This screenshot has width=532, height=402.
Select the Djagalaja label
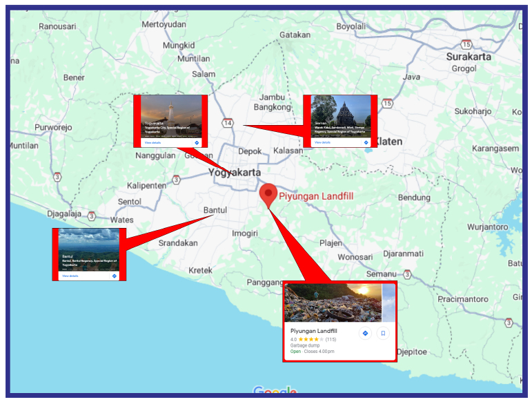pyautogui.click(x=63, y=214)
